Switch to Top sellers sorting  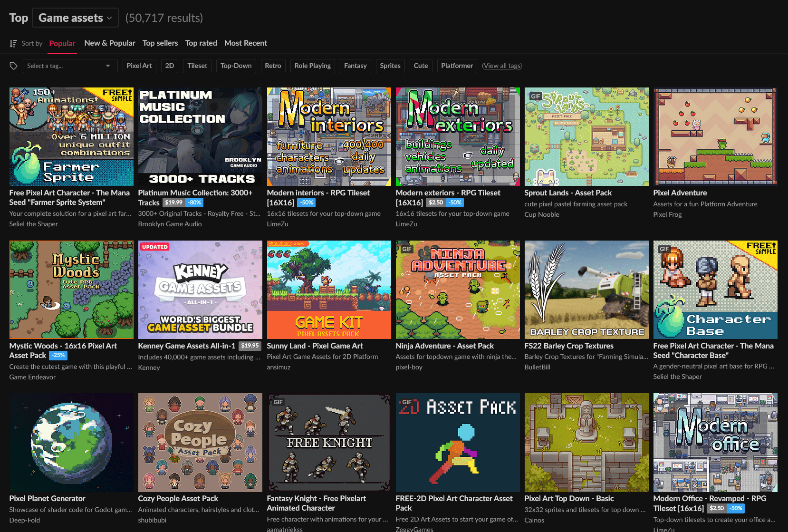point(160,43)
